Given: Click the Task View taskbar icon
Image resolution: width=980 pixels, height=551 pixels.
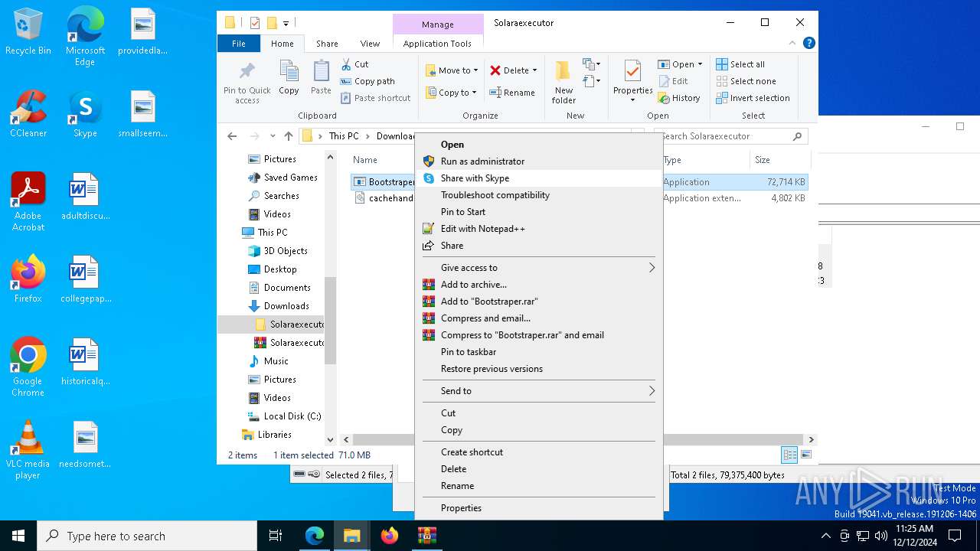Looking at the screenshot, I should pyautogui.click(x=276, y=536).
